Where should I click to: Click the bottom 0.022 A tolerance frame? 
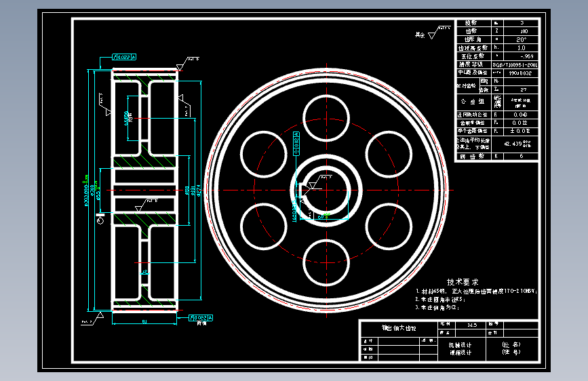click(x=201, y=318)
